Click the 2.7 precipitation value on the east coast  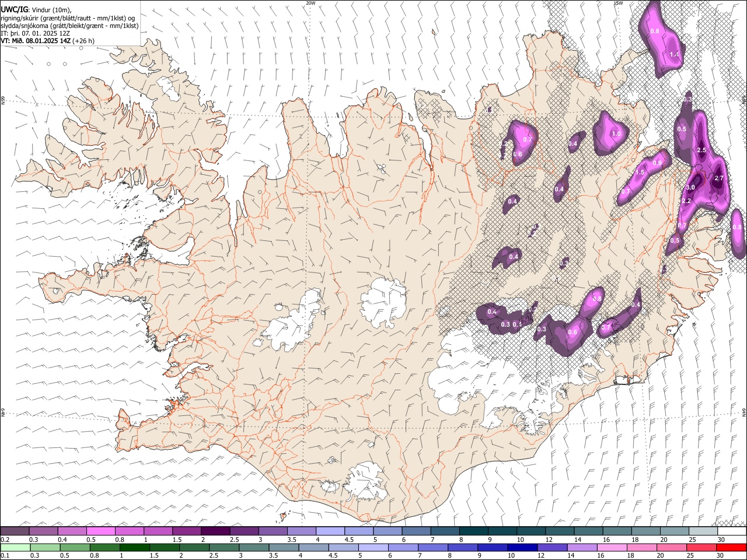[719, 178]
